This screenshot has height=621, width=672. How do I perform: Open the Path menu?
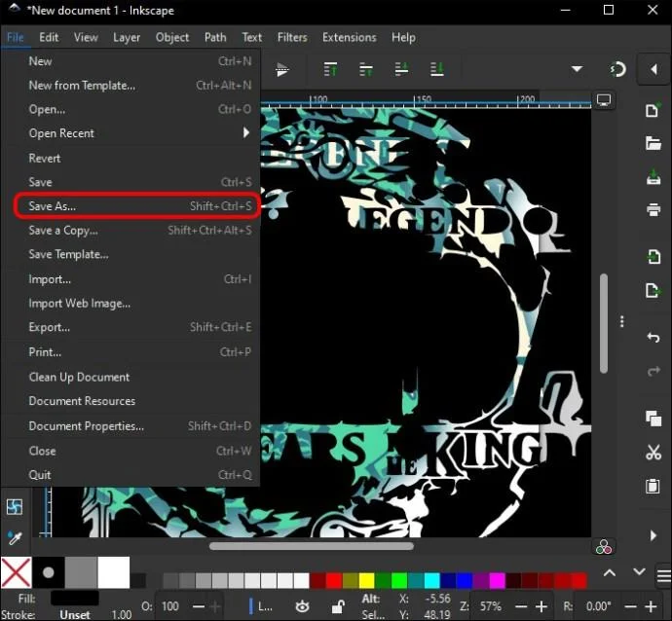coord(215,38)
